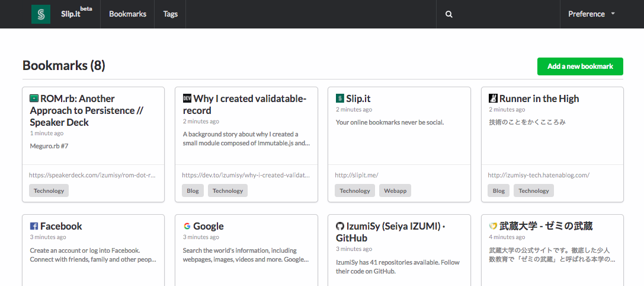Open the Facebook bookmark title
The height and width of the screenshot is (286, 644).
point(61,226)
